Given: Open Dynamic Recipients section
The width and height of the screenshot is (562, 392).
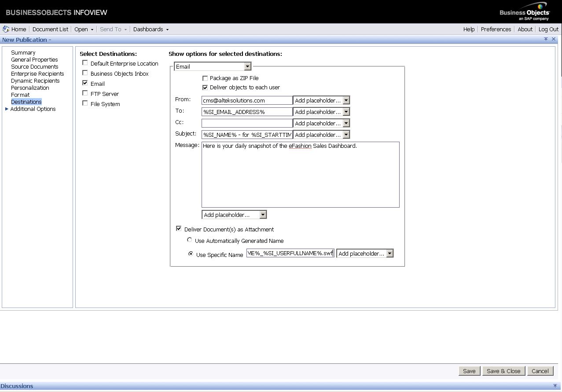Looking at the screenshot, I should click(x=35, y=81).
